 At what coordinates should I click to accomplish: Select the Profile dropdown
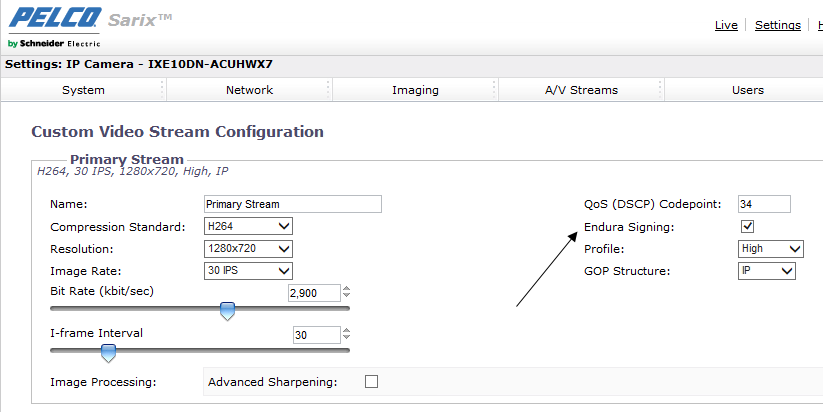[x=770, y=249]
